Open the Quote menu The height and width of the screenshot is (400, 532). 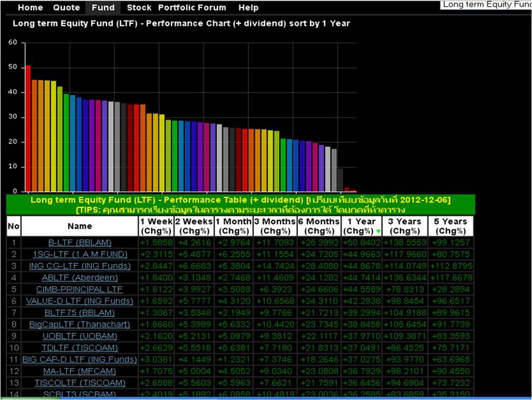point(66,7)
